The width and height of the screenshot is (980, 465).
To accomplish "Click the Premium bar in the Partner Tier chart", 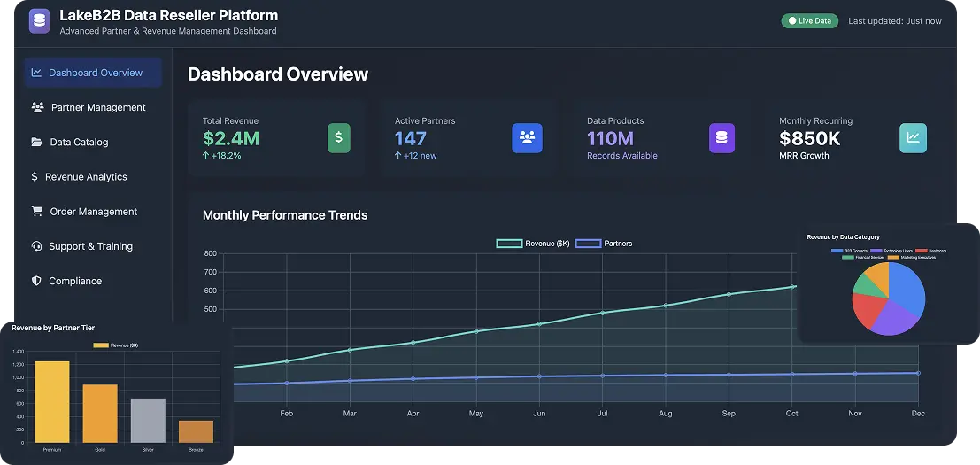I will pos(52,402).
